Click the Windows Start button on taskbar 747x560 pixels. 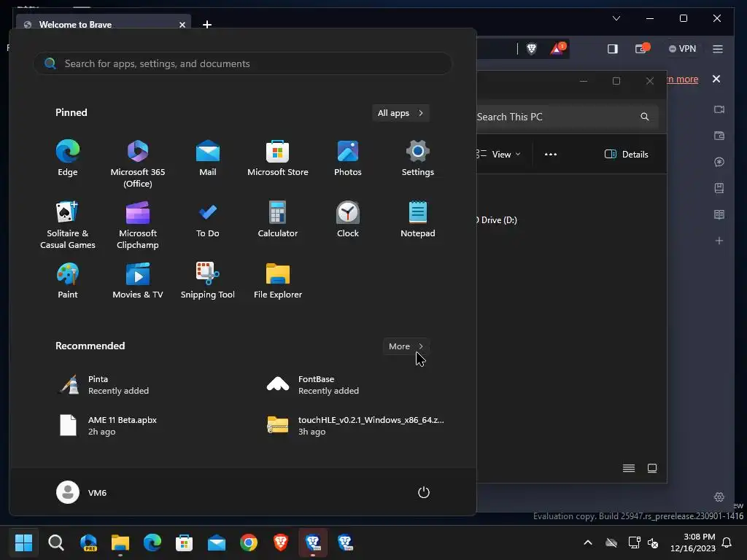23,542
